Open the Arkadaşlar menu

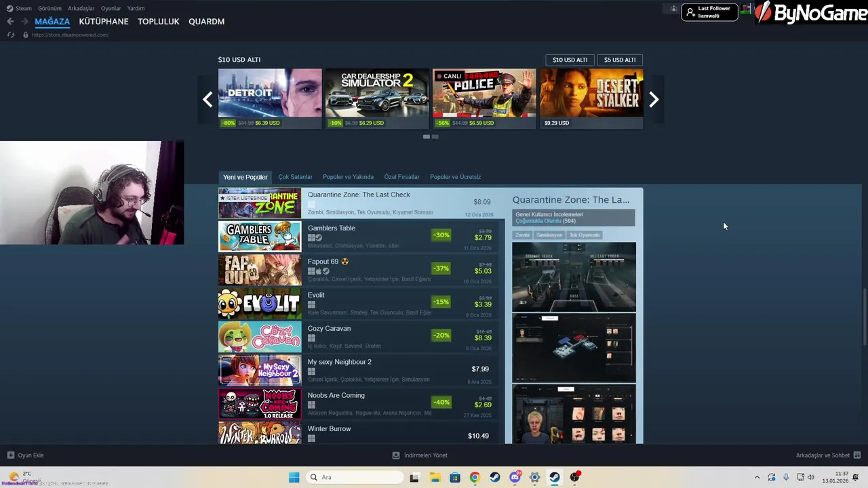(81, 8)
